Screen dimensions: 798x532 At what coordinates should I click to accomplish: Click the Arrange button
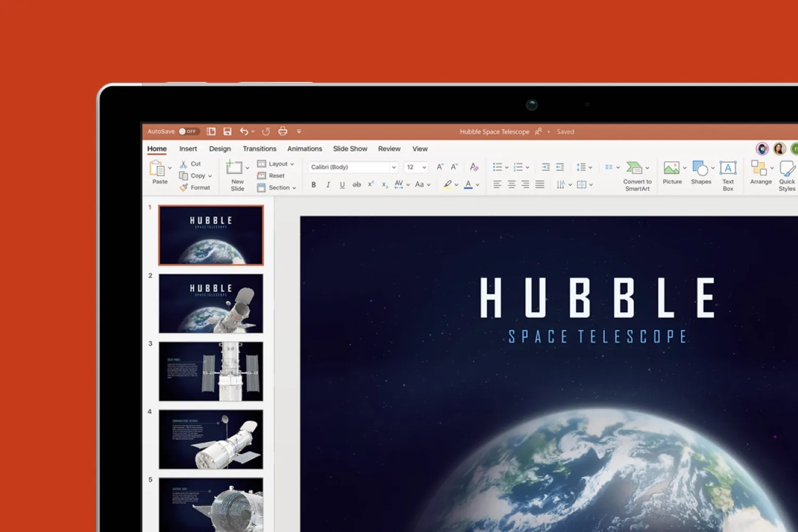[x=761, y=173]
